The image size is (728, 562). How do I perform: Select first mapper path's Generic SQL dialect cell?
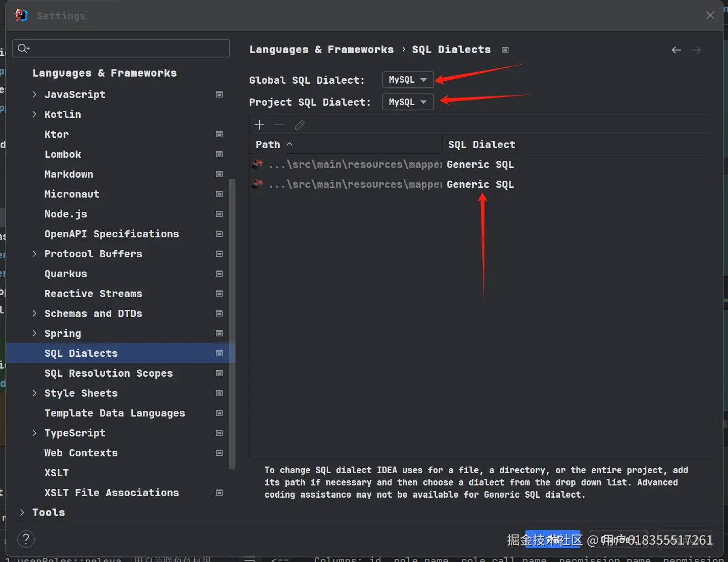point(480,164)
